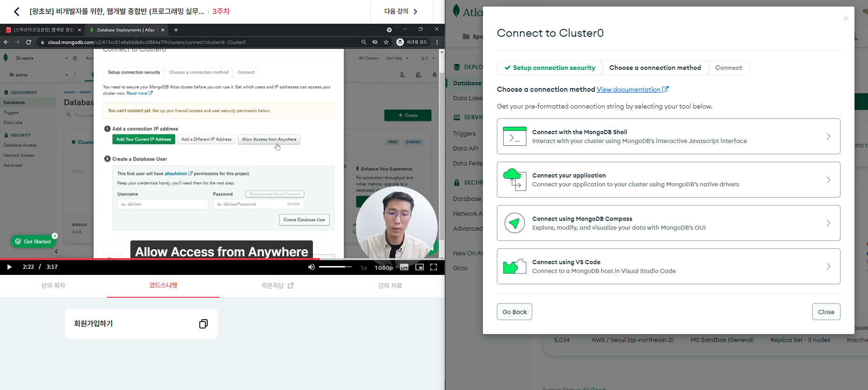Open Data API in the Atlas sidebar
Screen dimensions: 868x390
(x=466, y=148)
